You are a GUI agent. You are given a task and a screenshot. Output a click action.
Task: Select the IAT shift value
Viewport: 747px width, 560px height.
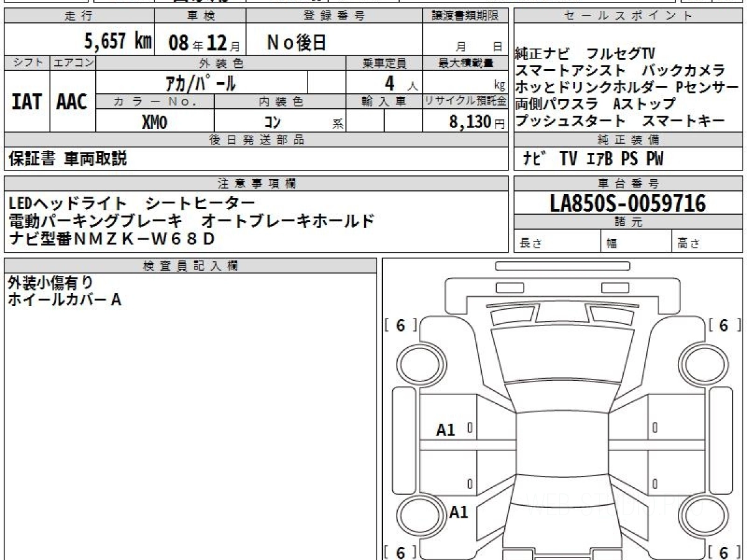27,101
